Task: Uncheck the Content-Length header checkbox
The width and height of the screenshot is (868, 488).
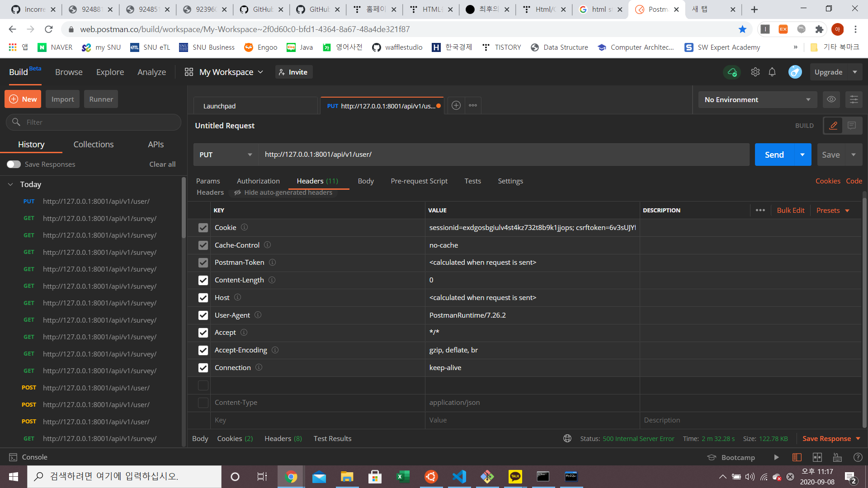Action: pos(203,280)
